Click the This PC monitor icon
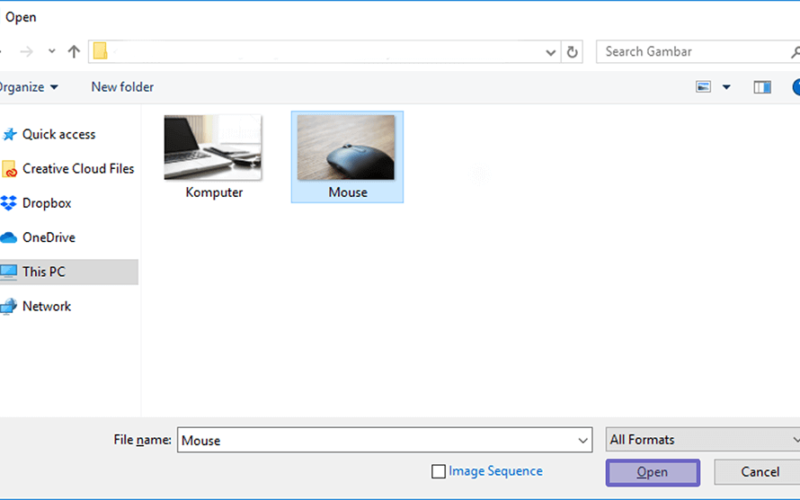 pos(9,272)
